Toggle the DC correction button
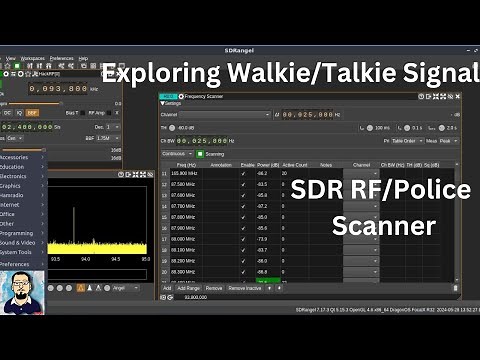 (x=7, y=113)
